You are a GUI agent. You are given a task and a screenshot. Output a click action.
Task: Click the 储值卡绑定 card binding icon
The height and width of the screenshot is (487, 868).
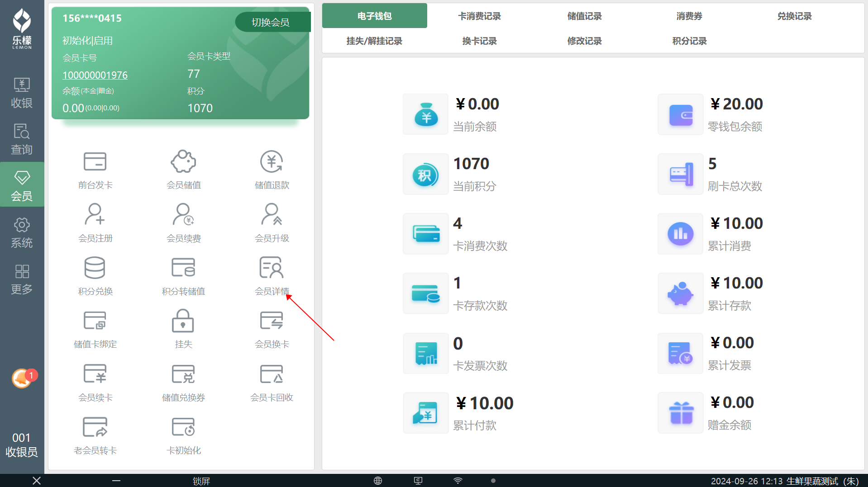pyautogui.click(x=95, y=321)
